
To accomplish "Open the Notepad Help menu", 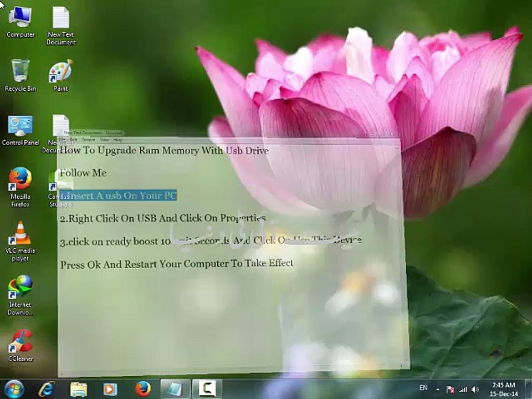I will [117, 140].
